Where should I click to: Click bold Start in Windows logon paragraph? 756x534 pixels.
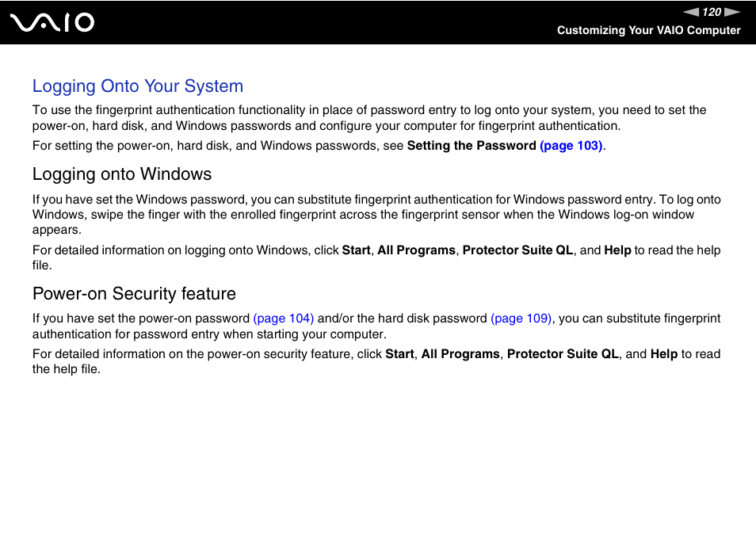tap(357, 250)
